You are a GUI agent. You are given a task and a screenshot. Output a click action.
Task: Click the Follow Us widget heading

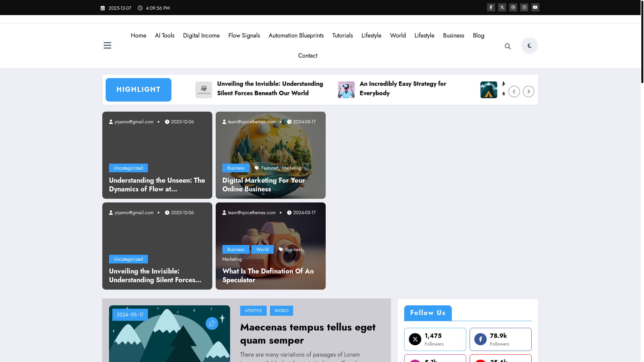click(428, 313)
